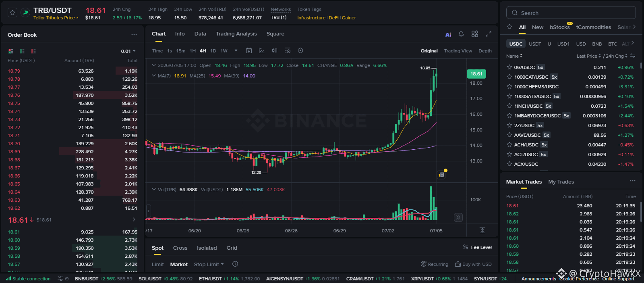The height and width of the screenshot is (284, 644).
Task: Sort pairs by Name column
Action: click(514, 56)
